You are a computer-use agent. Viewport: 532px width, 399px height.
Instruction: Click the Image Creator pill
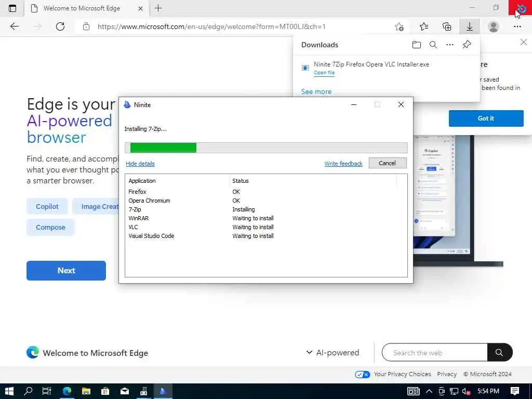(x=96, y=207)
